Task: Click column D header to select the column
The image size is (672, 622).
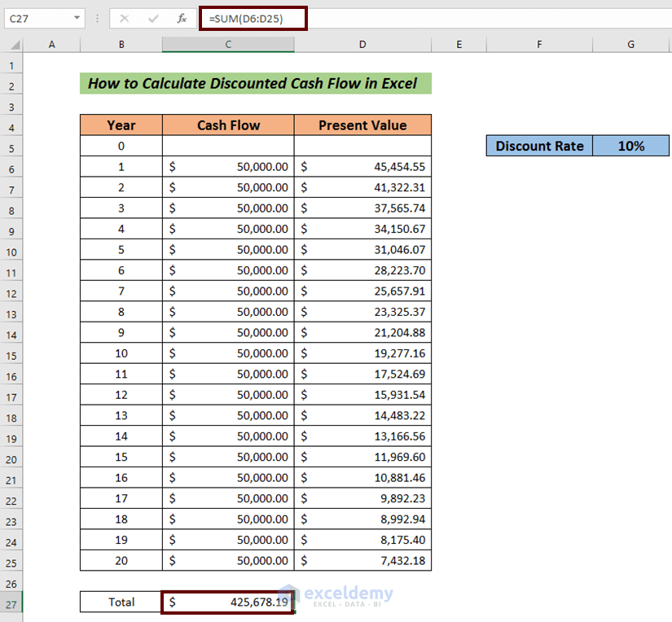Action: [362, 44]
